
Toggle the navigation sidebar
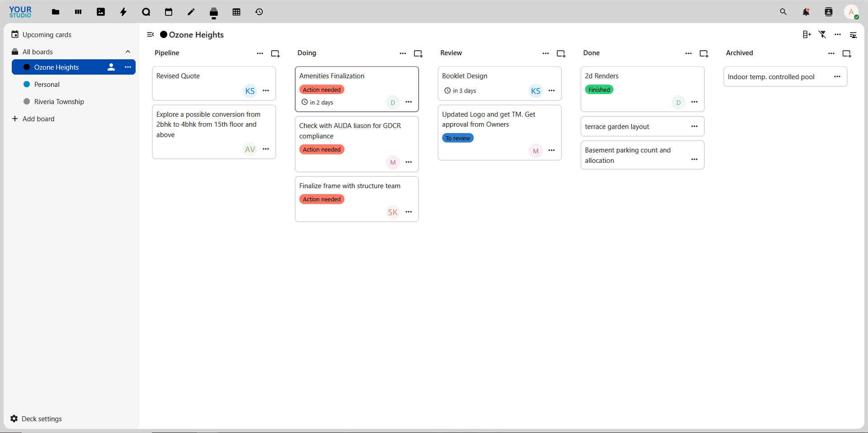pos(151,35)
